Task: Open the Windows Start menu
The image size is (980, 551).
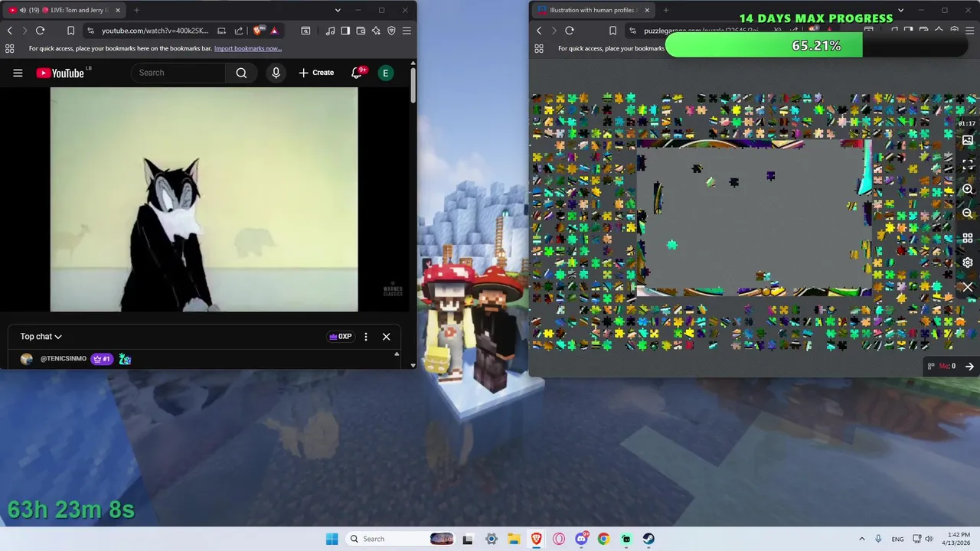Action: pos(332,539)
